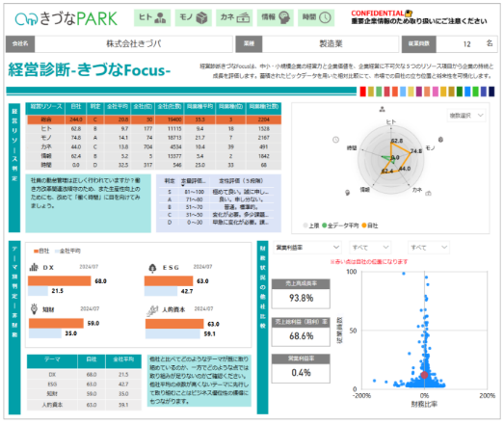This screenshot has width=504, height=424.
Task: Toggle 全データ平均 series in radar legend
Action: tap(340, 225)
